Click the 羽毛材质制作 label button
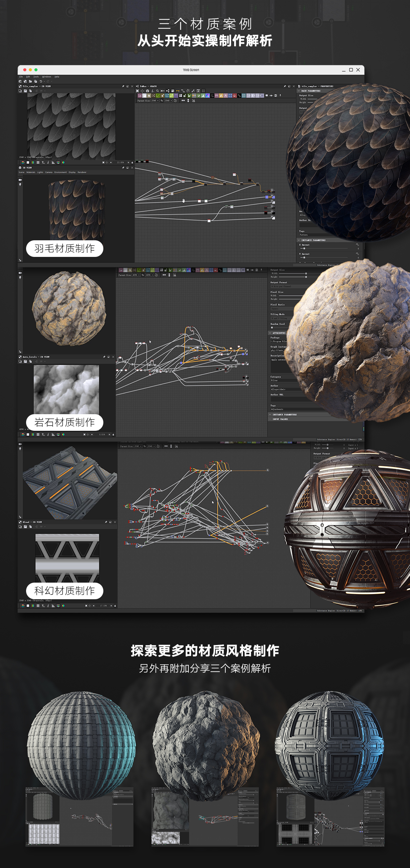The image size is (410, 868). [x=64, y=248]
